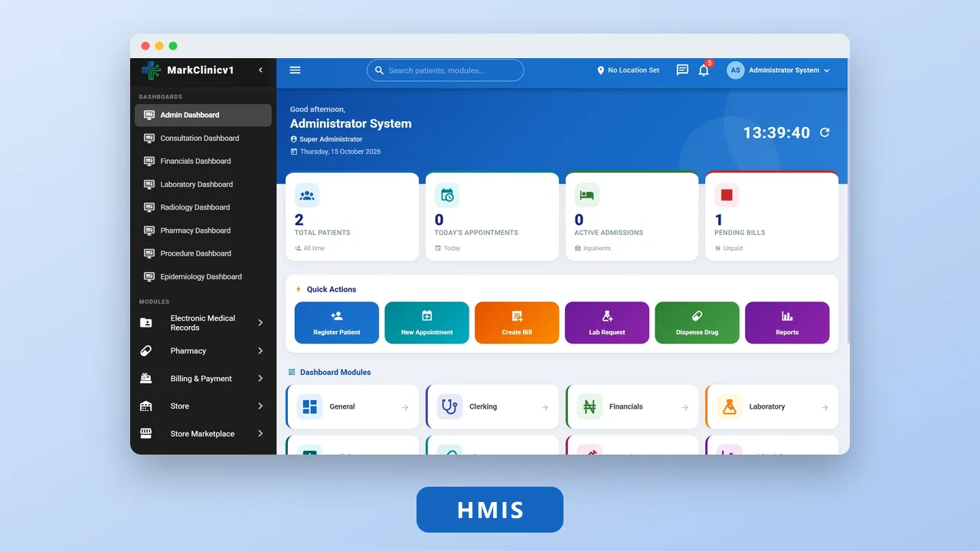Click the Lab Request button
This screenshot has width=980, height=551.
coord(607,323)
